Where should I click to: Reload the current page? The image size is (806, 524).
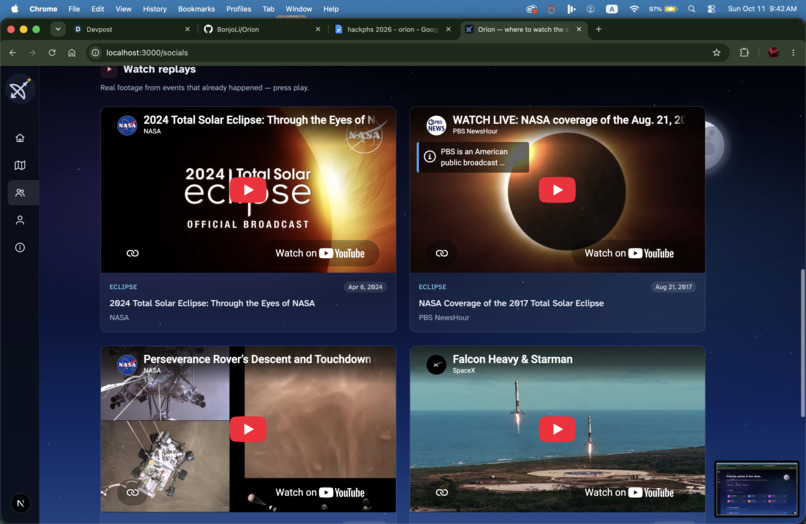52,52
